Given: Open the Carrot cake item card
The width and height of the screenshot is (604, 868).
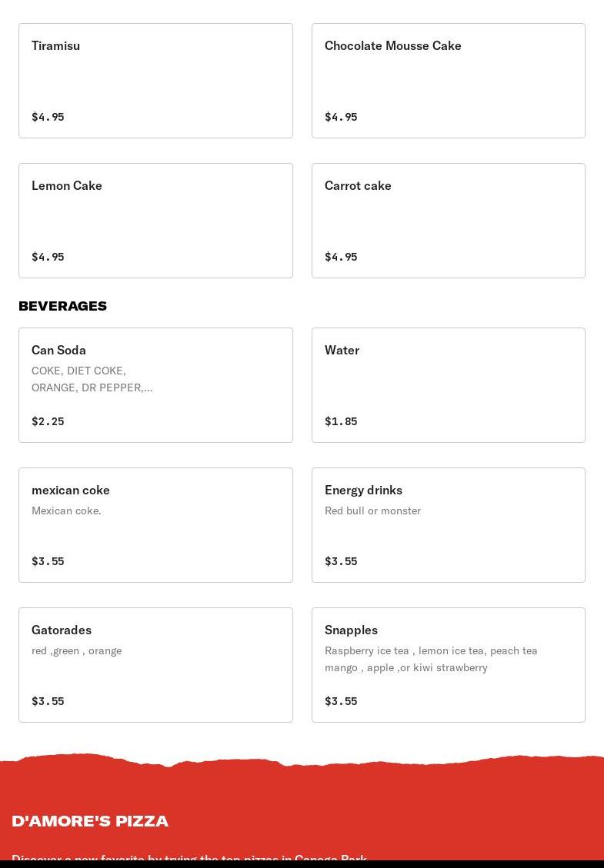Looking at the screenshot, I should [x=449, y=221].
